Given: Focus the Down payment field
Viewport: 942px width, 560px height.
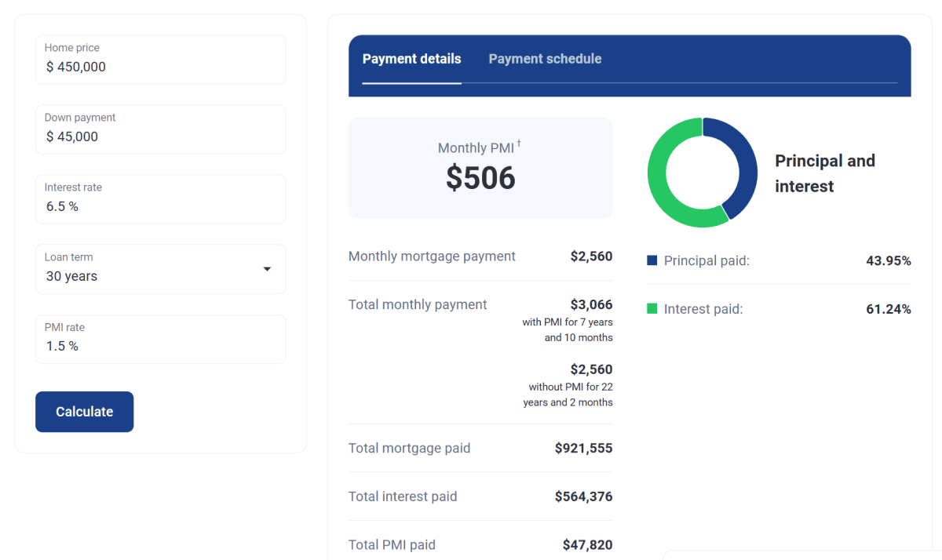Looking at the screenshot, I should pos(160,129).
